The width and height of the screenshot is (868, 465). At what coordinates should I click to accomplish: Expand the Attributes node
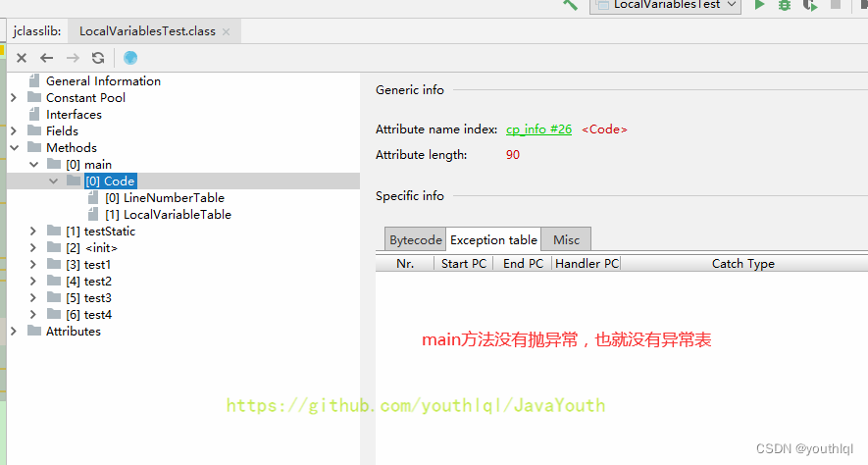point(14,331)
